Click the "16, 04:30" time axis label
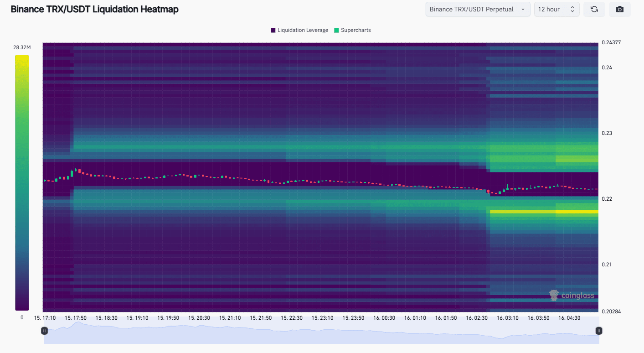This screenshot has height=353, width=644. pos(570,317)
